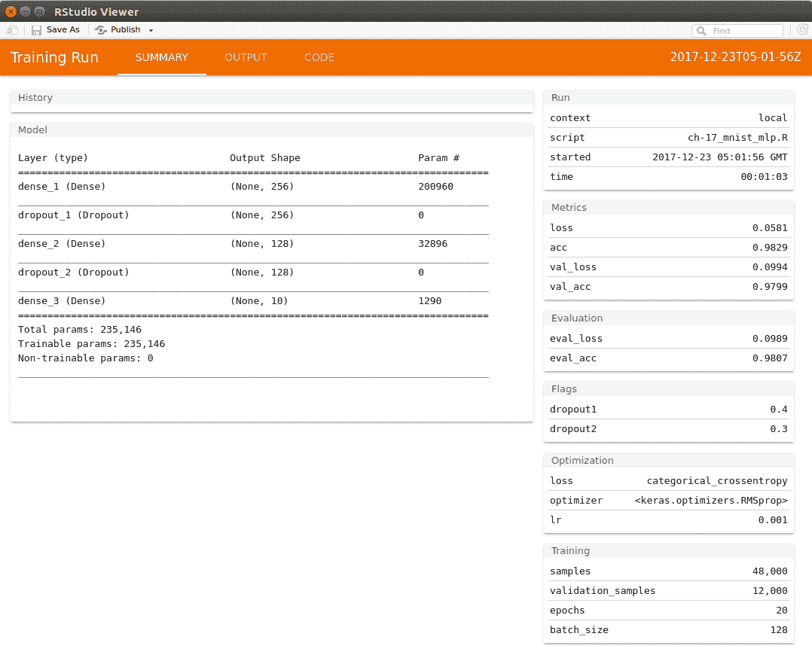Click the Optimization panel header
812x667 pixels.
pos(669,461)
